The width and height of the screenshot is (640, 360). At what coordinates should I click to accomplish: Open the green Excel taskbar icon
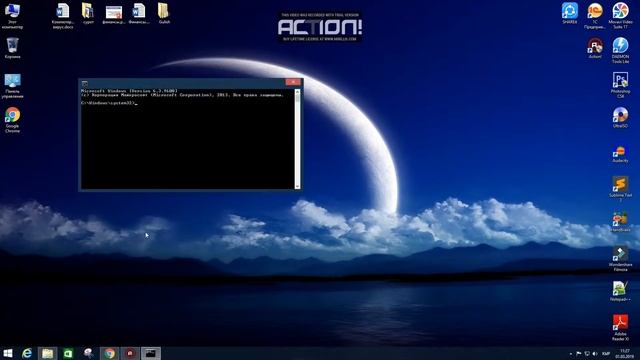pyautogui.click(x=68, y=353)
